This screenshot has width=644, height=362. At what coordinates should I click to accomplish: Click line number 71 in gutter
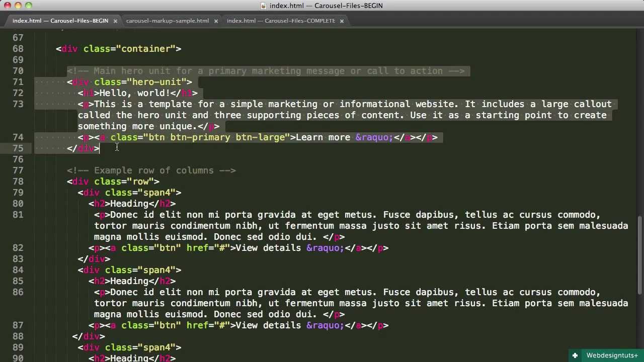pyautogui.click(x=18, y=82)
